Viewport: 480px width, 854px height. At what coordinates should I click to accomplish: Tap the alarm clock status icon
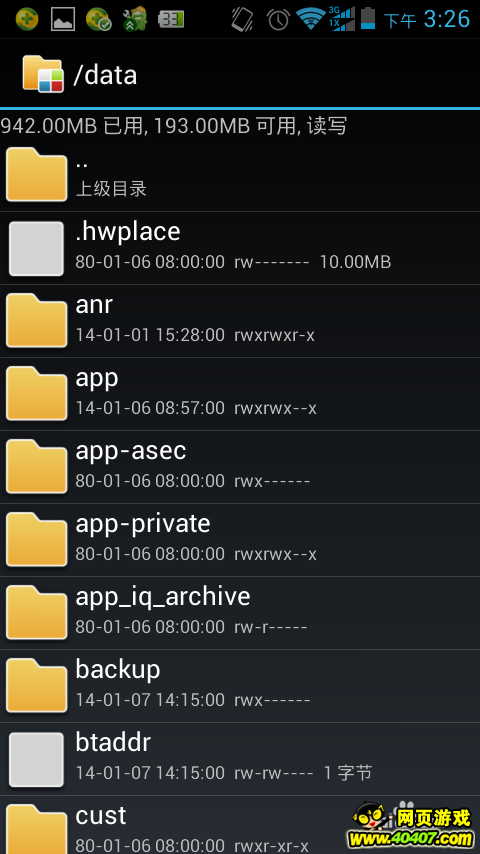278,19
